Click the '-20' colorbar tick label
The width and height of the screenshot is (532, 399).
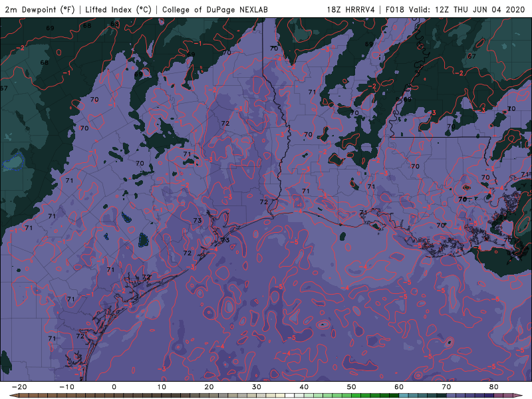(x=19, y=387)
